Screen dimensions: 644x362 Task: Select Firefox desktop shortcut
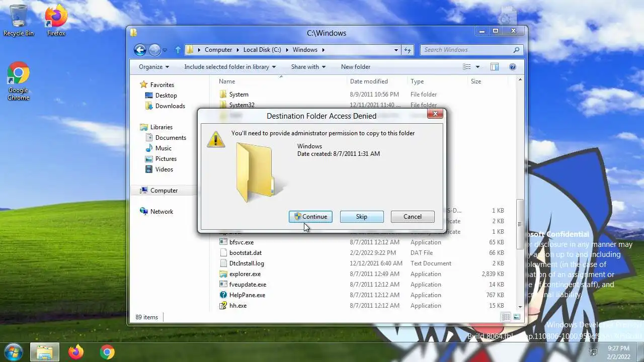coord(56,21)
